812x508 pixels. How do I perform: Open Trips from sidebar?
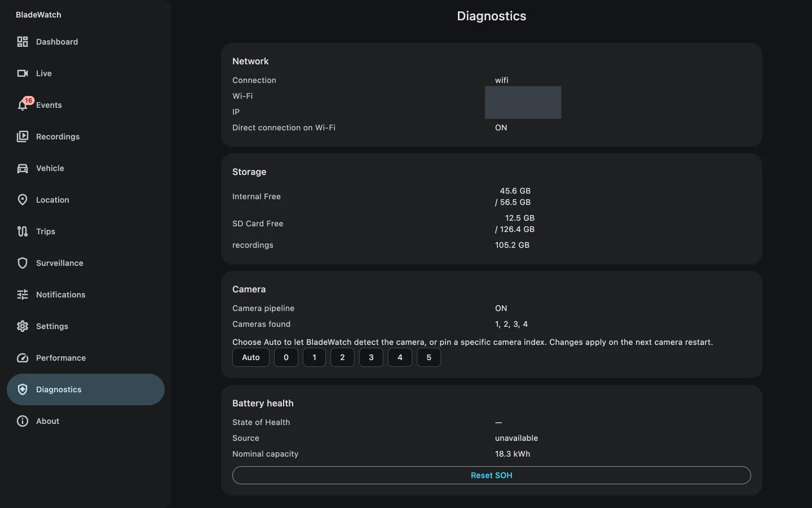86,231
